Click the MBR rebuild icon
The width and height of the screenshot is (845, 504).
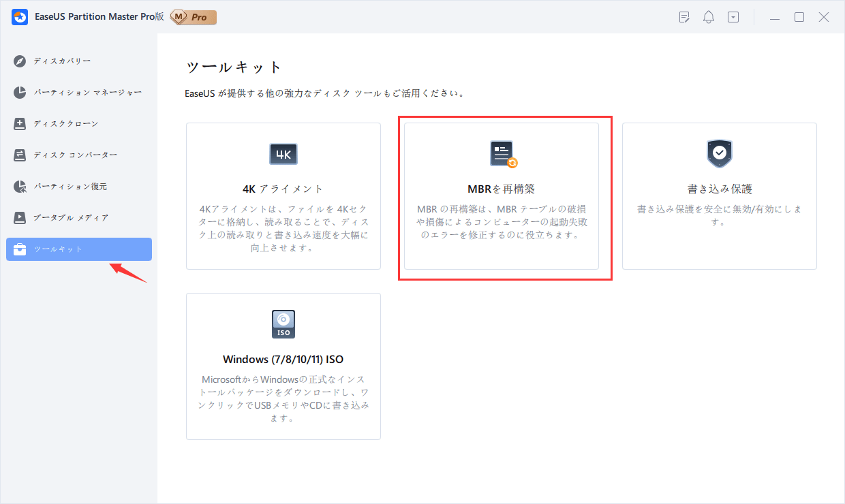(501, 154)
